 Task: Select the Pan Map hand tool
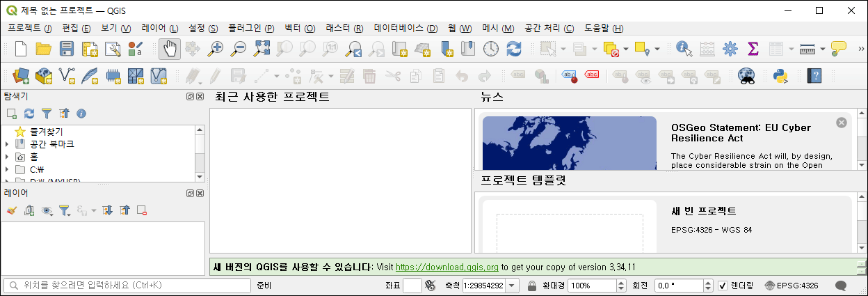click(x=170, y=49)
